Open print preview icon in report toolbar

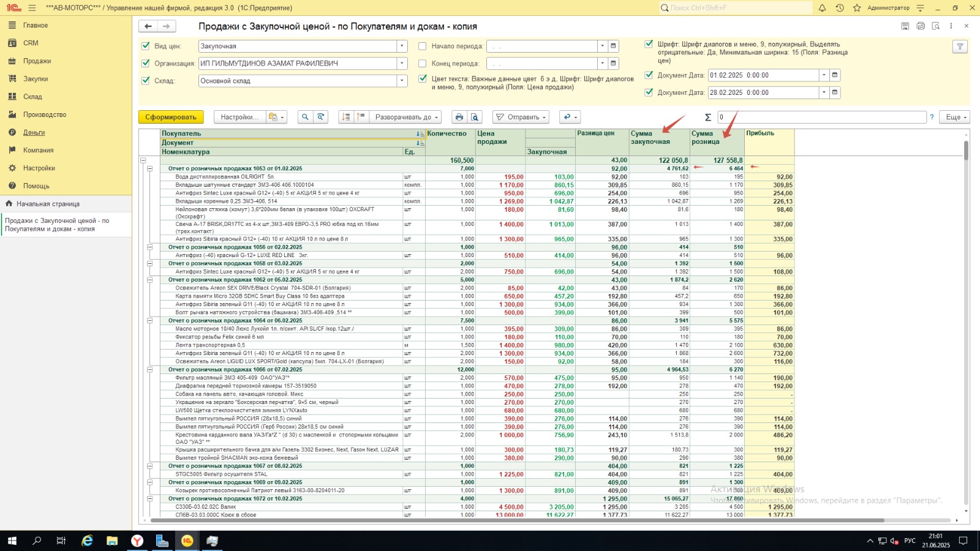[x=475, y=117]
